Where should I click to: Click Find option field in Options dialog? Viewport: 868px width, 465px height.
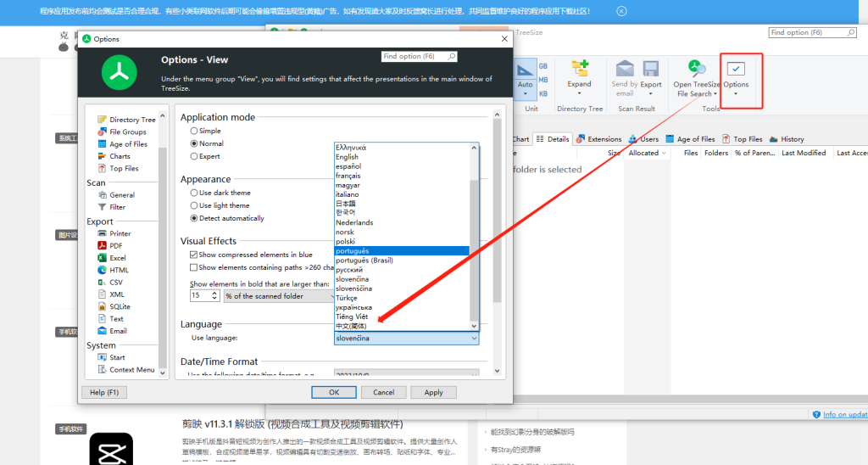coord(419,57)
